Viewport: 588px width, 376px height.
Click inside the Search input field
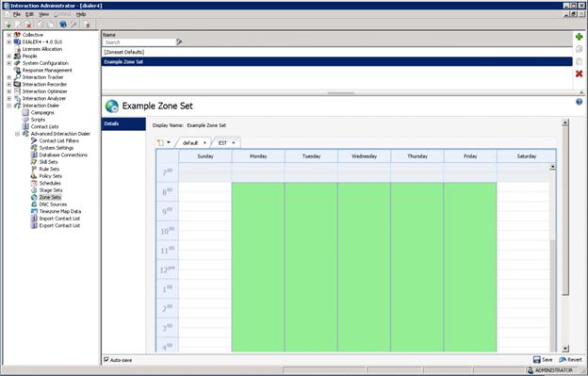click(139, 42)
